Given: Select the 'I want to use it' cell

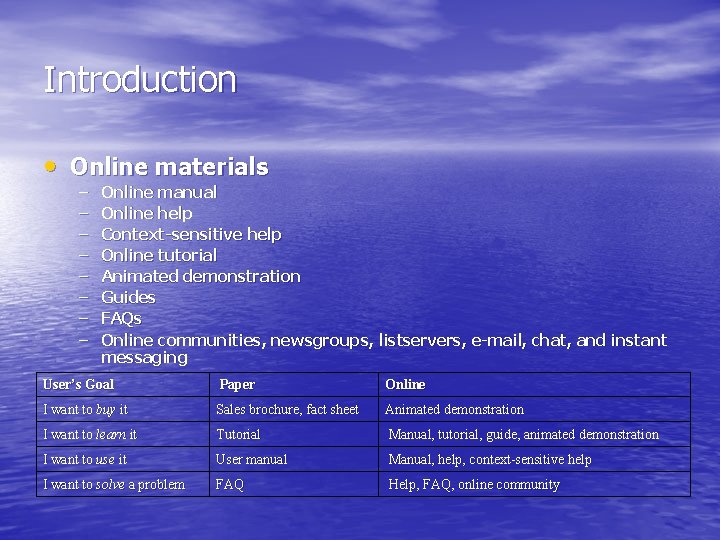Looking at the screenshot, I should coord(123,459).
